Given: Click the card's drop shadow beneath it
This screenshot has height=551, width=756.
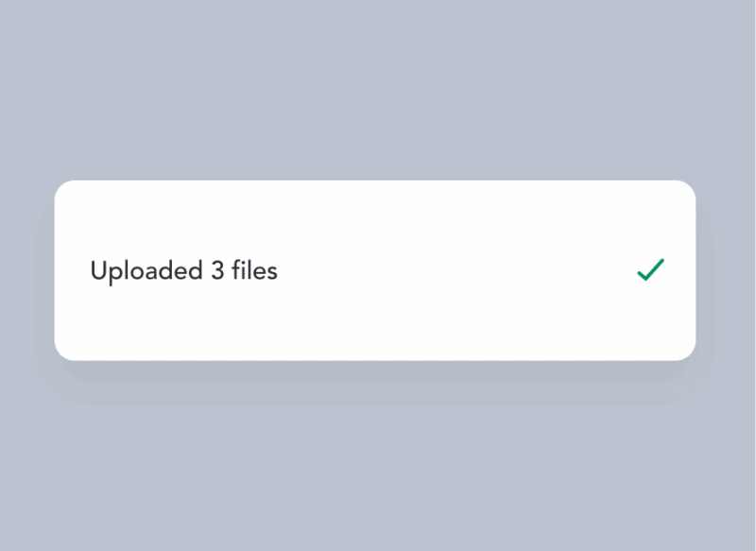Looking at the screenshot, I should pos(375,370).
